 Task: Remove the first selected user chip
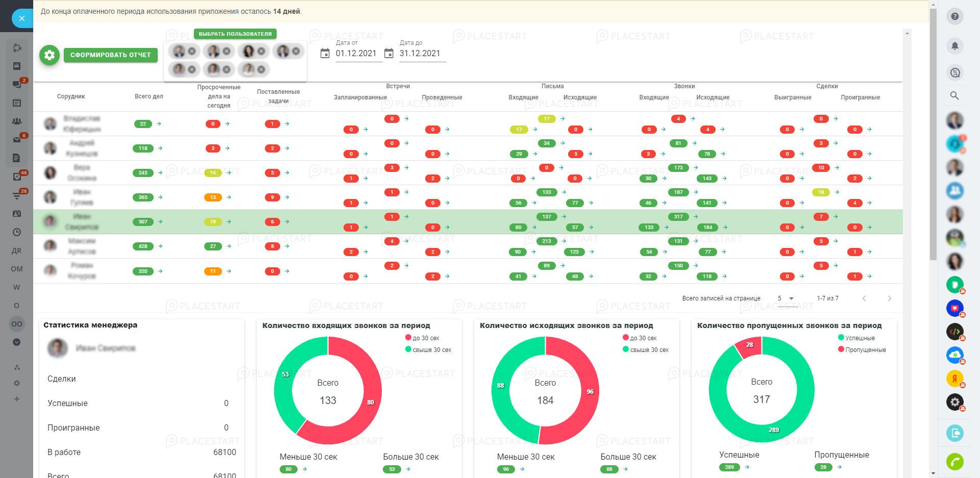click(x=192, y=52)
